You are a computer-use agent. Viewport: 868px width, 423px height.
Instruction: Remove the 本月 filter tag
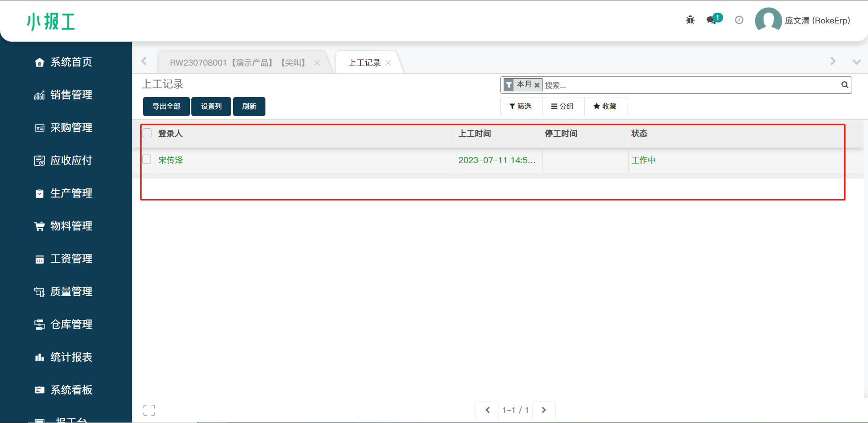[x=537, y=85]
